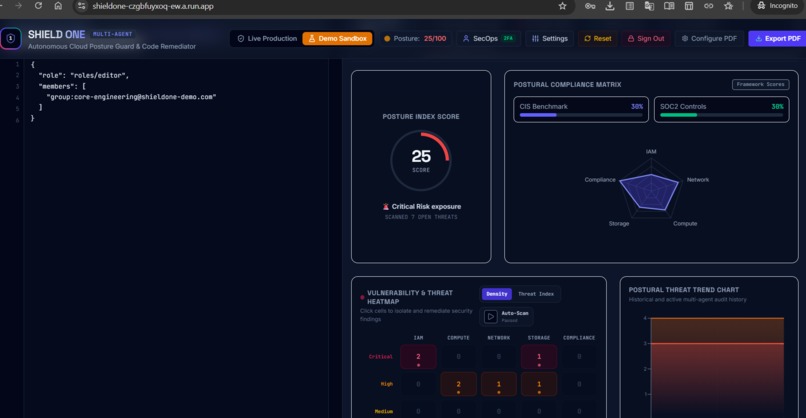Switch to Demo Sandbox mode
Image resolution: width=806 pixels, height=418 pixels.
tap(337, 39)
